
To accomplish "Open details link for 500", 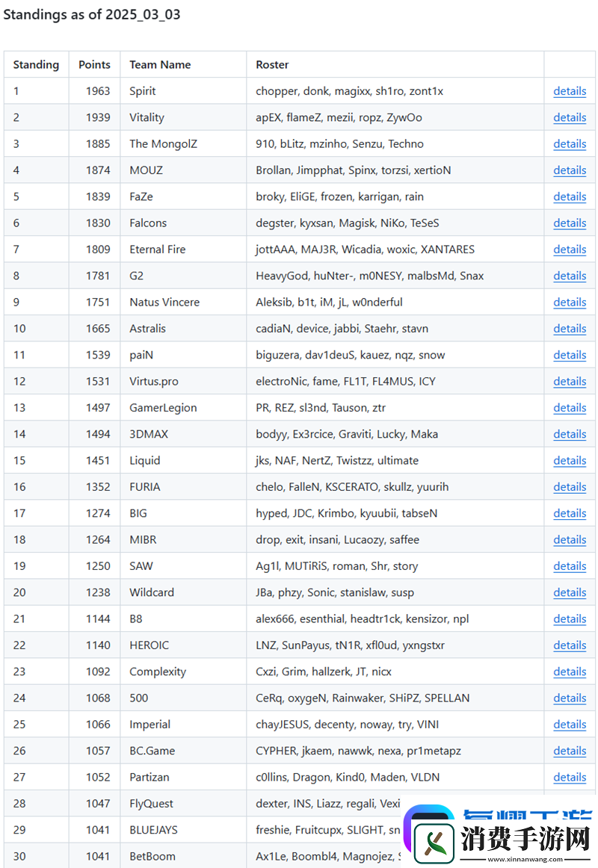I will coord(569,698).
